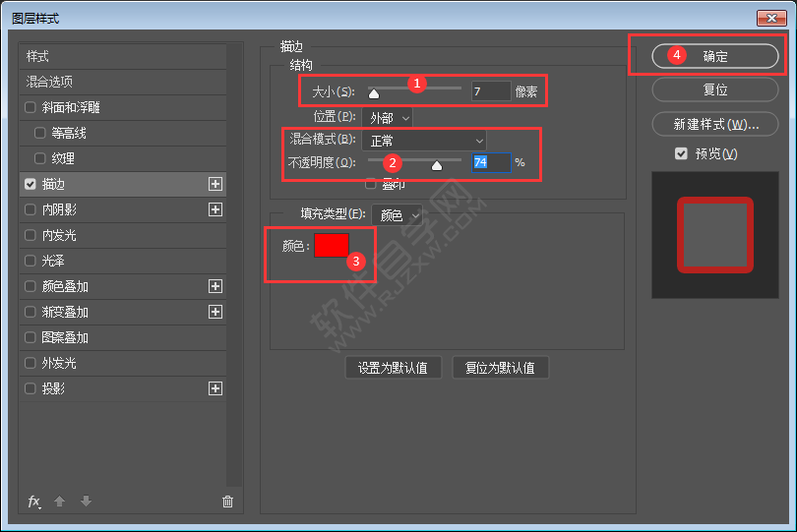This screenshot has width=797, height=532.
Task: Click the trash delete effect icon
Action: (227, 502)
